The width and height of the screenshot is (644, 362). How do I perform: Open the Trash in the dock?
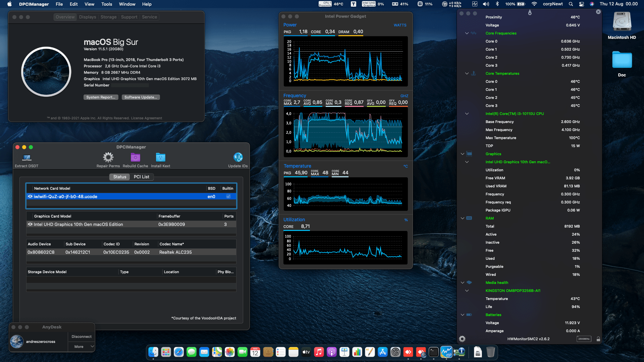click(491, 352)
